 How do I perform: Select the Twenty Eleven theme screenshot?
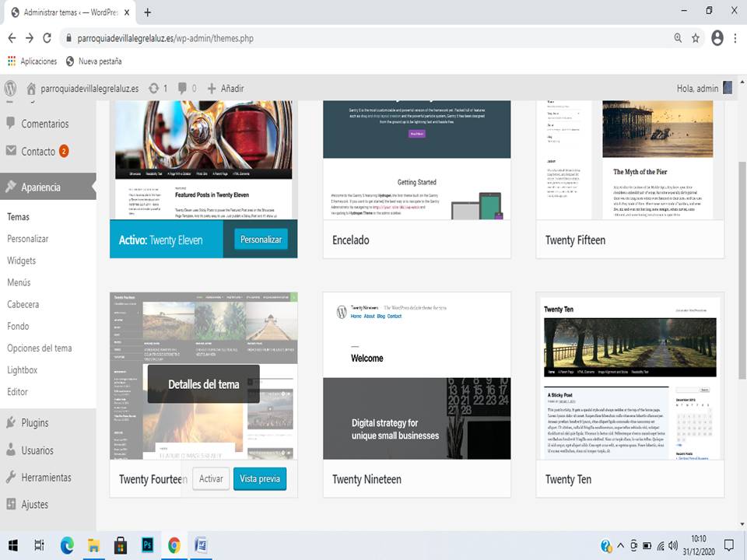click(x=203, y=160)
